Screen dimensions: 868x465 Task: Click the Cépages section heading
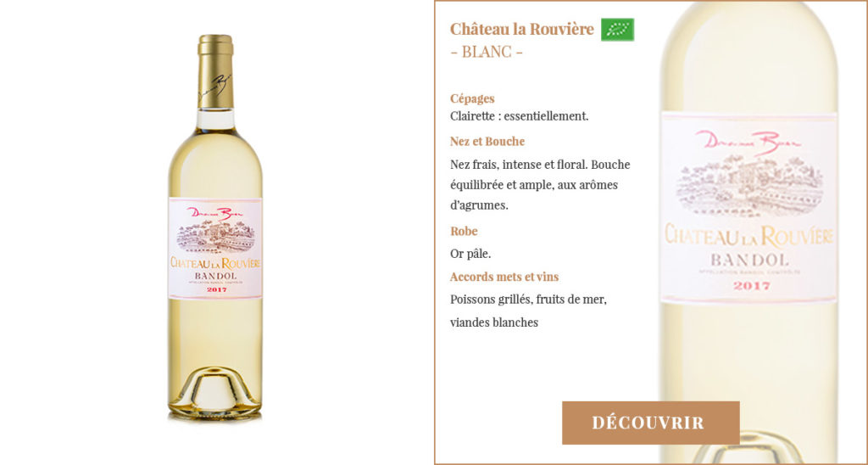[472, 98]
